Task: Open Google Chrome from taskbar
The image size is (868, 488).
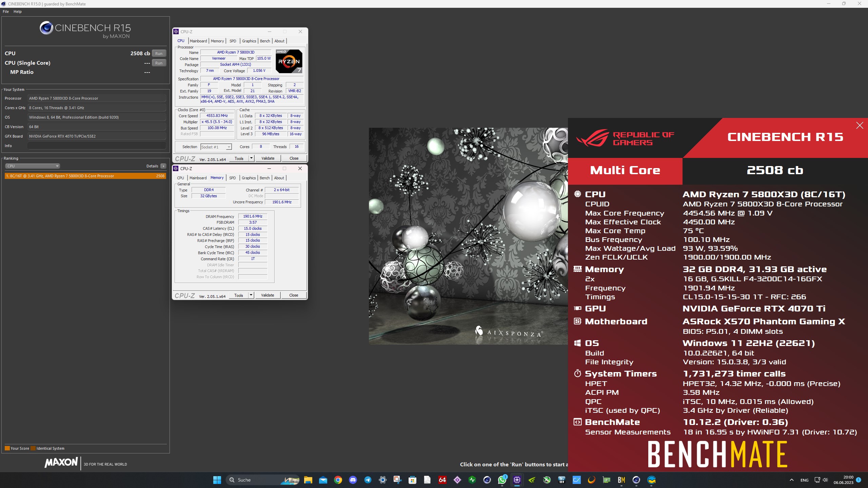Action: coord(338,480)
